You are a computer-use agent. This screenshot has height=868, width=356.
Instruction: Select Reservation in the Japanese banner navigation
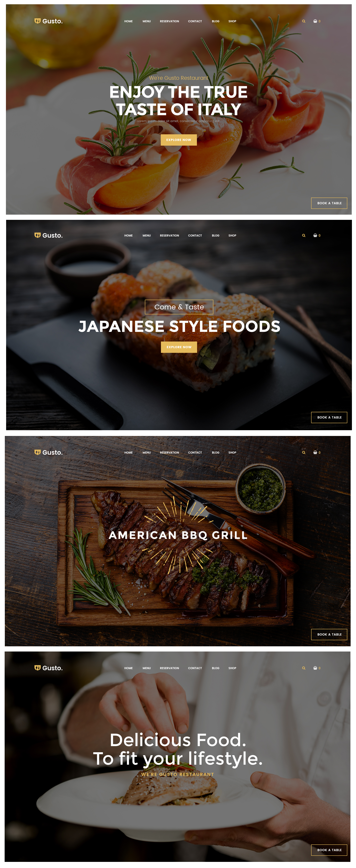(169, 236)
